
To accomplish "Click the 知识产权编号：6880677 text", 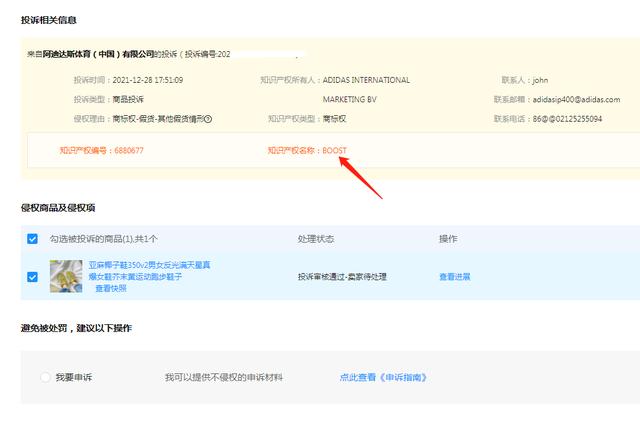I will pos(102,150).
